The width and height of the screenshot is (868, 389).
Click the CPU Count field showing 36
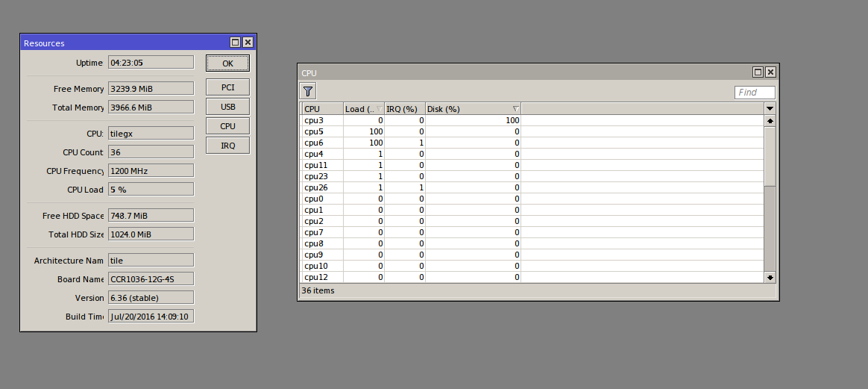click(x=151, y=152)
